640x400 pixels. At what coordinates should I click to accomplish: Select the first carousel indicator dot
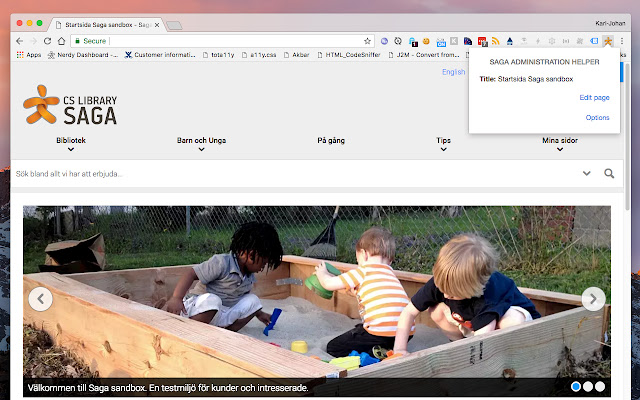[577, 386]
